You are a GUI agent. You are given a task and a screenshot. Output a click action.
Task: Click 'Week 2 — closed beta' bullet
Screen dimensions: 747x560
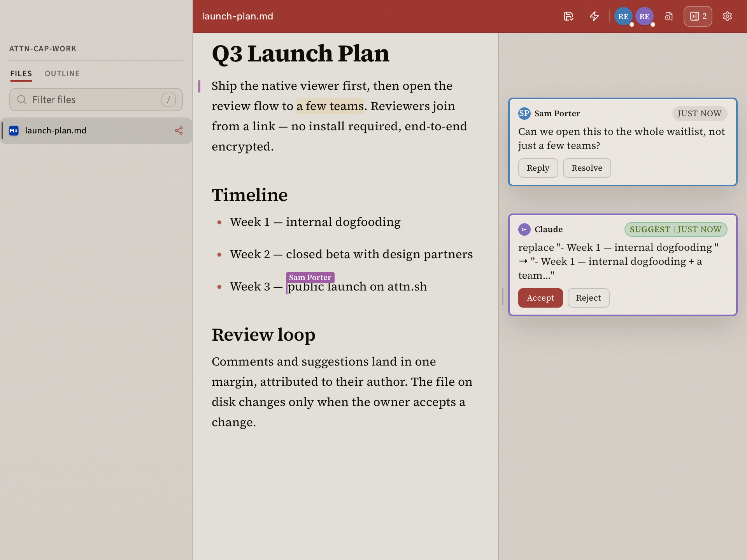click(x=351, y=254)
